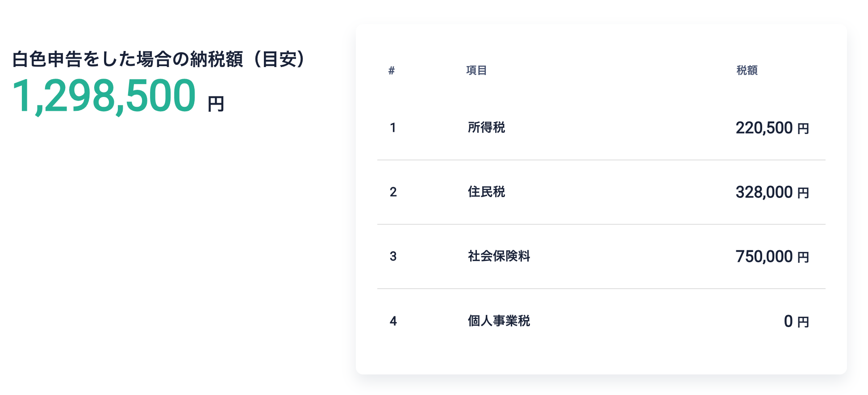Select the 328,000 tax amount
Image resolution: width=868 pixels, height=395 pixels.
[764, 192]
